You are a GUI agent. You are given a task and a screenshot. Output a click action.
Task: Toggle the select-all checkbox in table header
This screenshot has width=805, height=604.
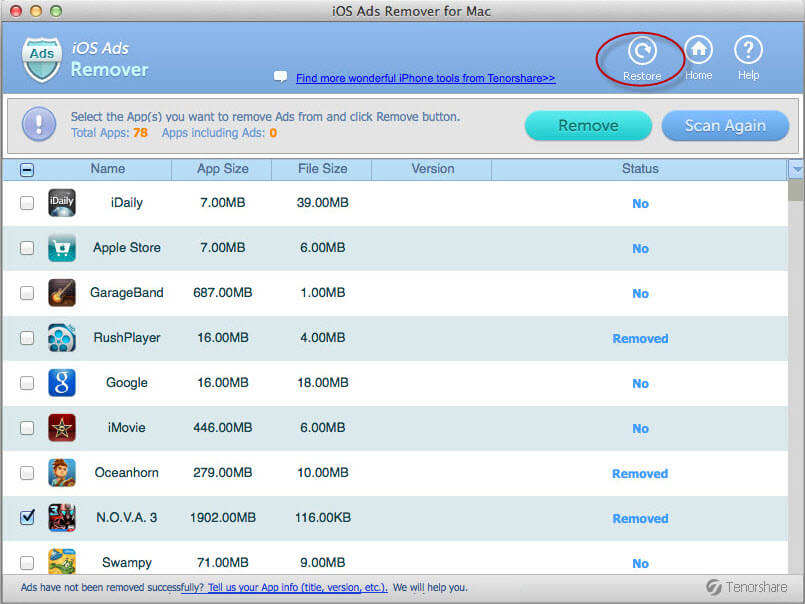click(x=27, y=169)
